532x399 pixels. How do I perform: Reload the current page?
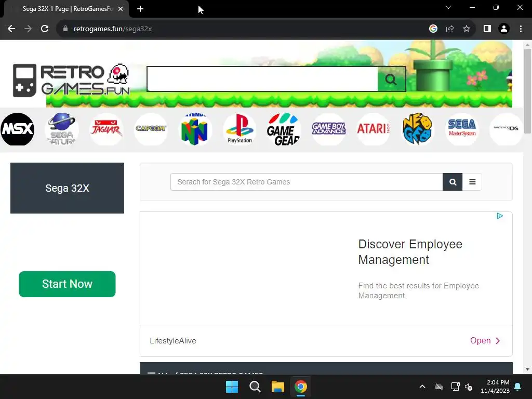[x=45, y=29]
